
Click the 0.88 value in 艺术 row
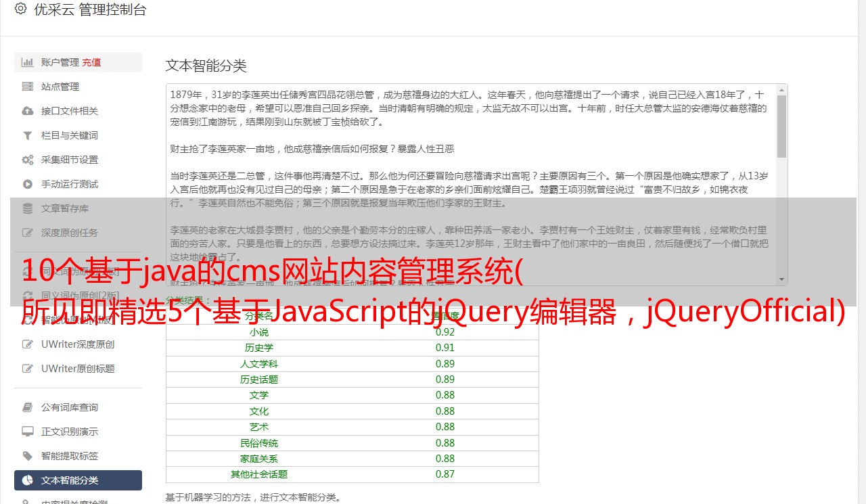[x=445, y=427]
